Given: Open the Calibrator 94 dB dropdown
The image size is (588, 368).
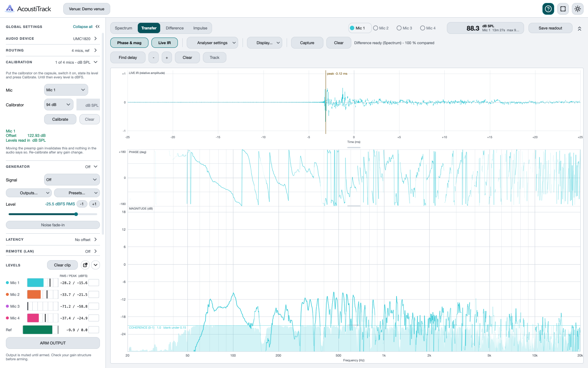Looking at the screenshot, I should [59, 105].
